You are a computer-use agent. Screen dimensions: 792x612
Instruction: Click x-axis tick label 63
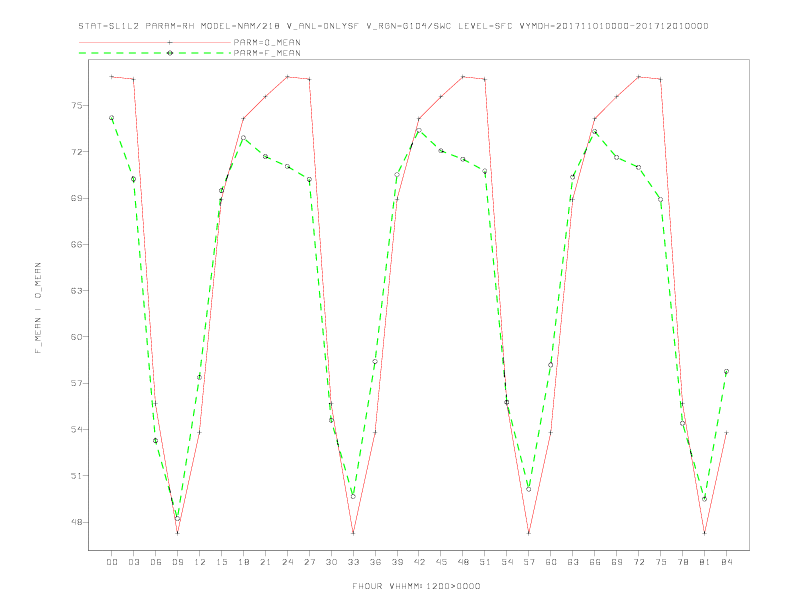[573, 562]
